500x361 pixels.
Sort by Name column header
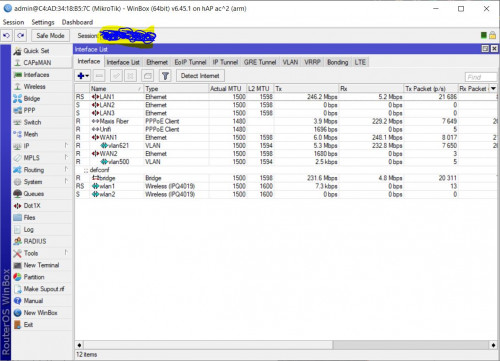click(116, 89)
